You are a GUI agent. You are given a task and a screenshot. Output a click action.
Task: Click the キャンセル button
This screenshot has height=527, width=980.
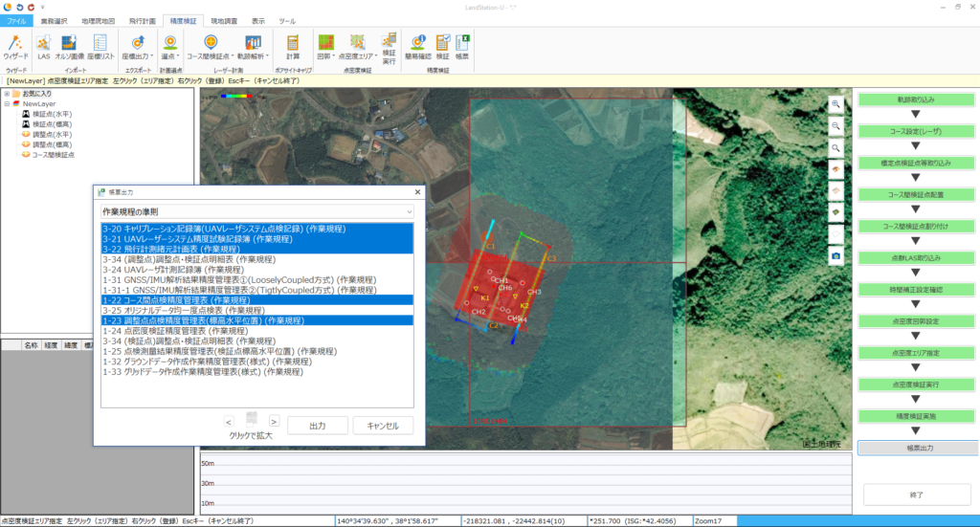383,425
